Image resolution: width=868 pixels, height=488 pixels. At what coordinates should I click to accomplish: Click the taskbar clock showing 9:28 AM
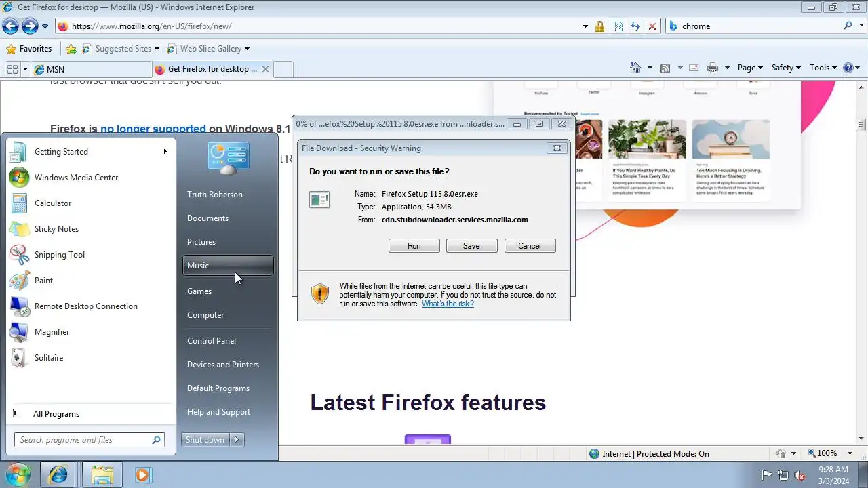point(833,475)
